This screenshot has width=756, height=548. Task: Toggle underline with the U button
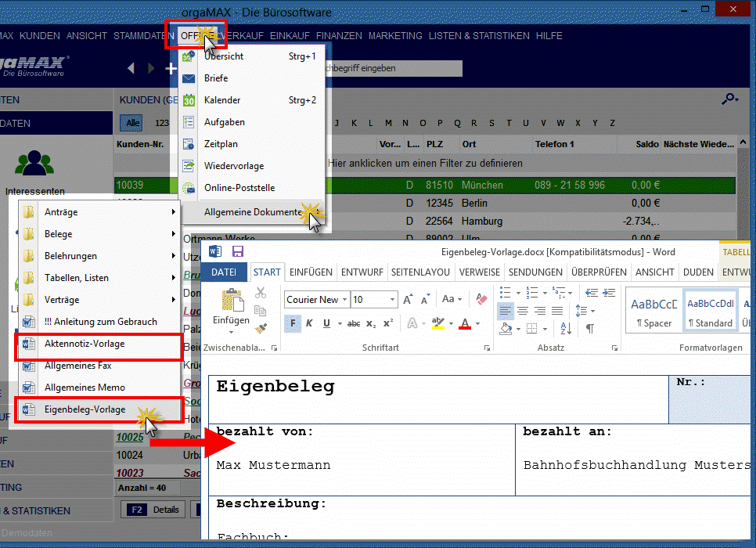(x=326, y=323)
